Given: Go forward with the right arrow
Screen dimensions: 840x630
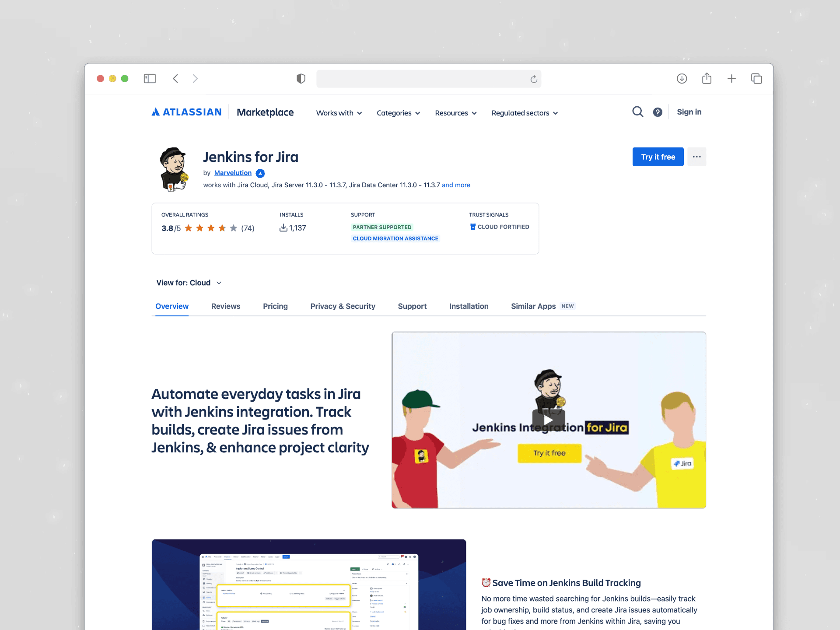Looking at the screenshot, I should [195, 79].
